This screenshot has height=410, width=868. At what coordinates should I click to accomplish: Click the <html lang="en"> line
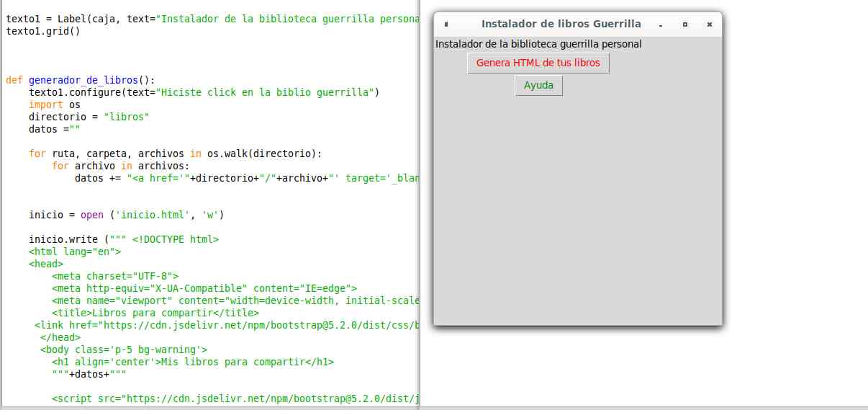[75, 251]
